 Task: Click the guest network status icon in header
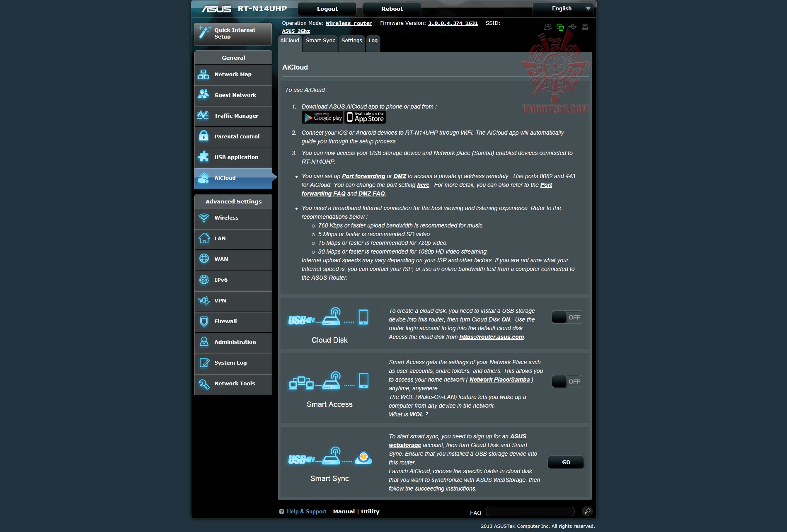pos(548,27)
